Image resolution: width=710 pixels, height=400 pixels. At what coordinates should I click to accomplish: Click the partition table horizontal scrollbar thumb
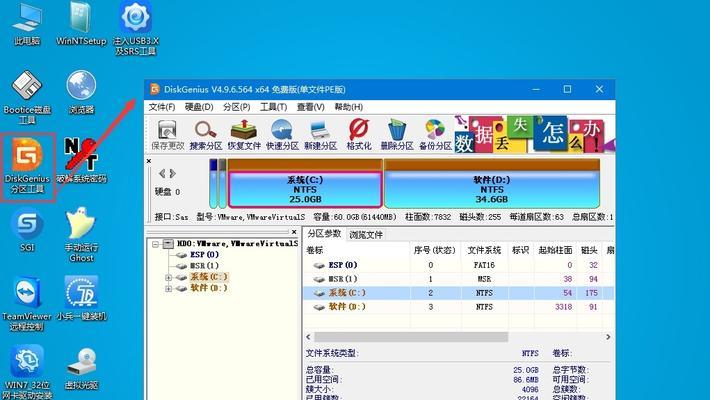[x=411, y=337]
